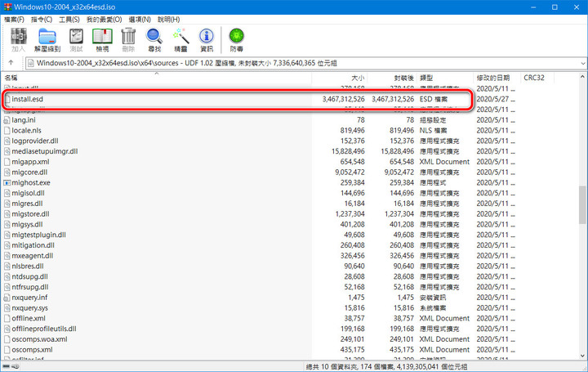Click the WinRAR icon in title bar
Image resolution: width=588 pixels, height=372 pixels.
7,7
